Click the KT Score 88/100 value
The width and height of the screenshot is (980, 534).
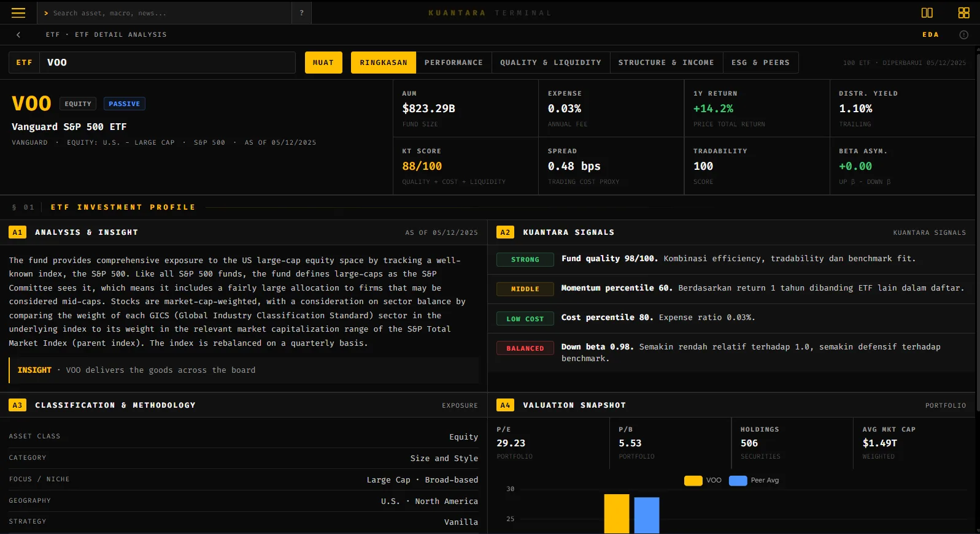click(422, 166)
